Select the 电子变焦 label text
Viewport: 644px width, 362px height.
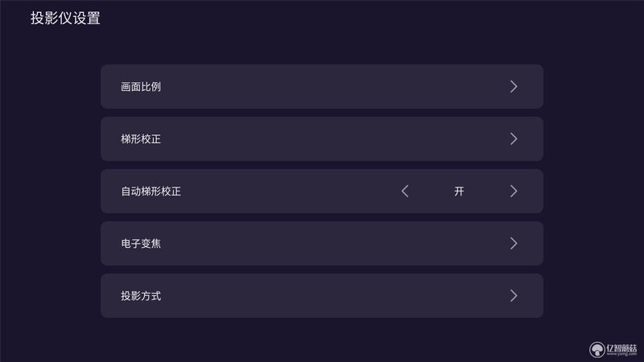coord(140,244)
